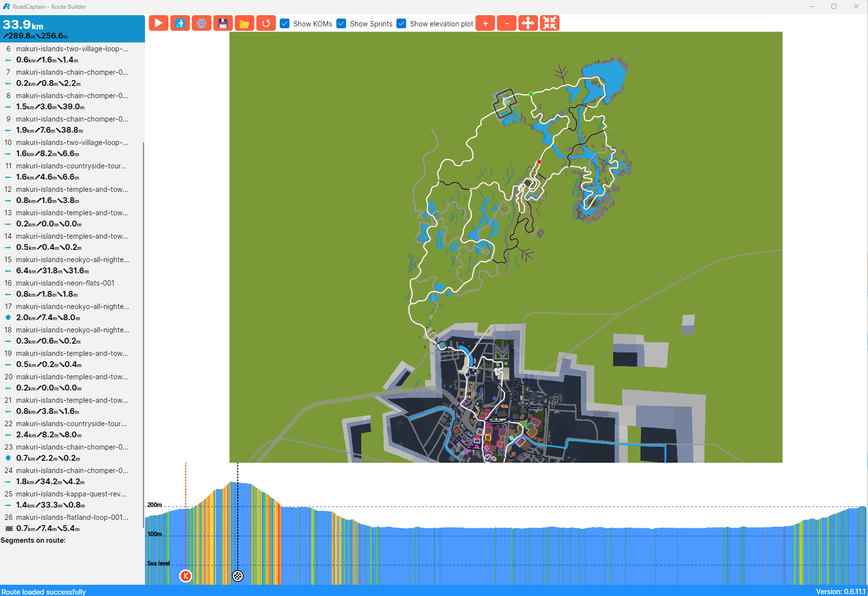Disable the Show Sprints checkbox
The width and height of the screenshot is (868, 596).
point(342,24)
